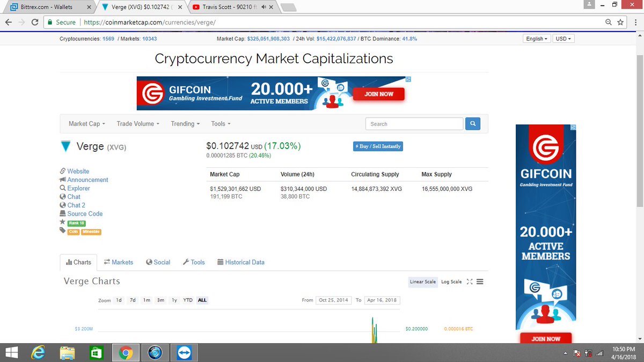Expand the Trade Volume dropdown
This screenshot has height=362, width=644.
(x=138, y=124)
